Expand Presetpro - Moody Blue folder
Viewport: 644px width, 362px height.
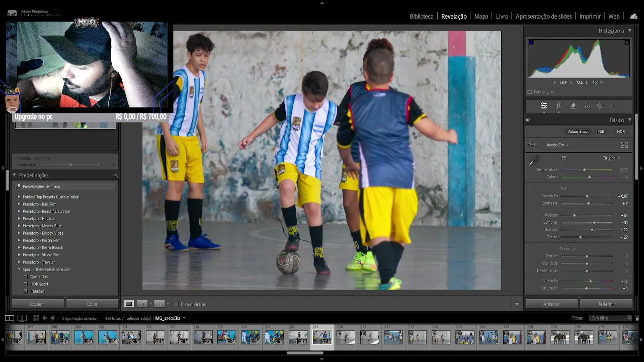[19, 226]
